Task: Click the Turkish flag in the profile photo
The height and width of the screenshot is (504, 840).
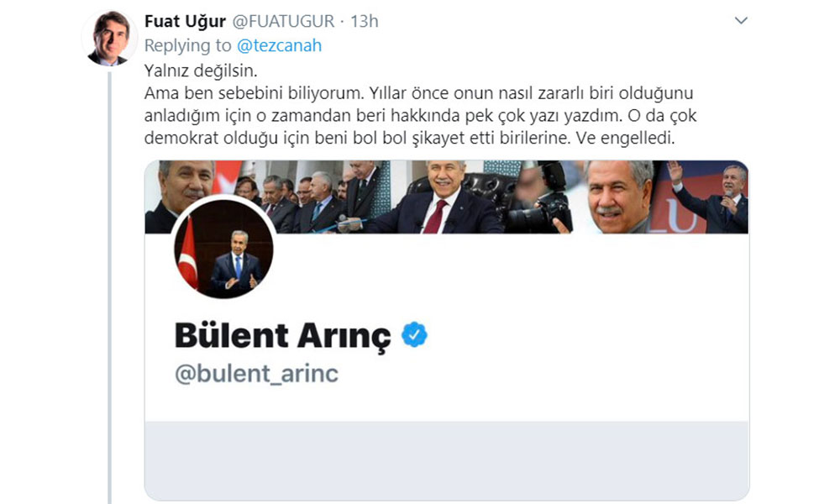Action: click(x=188, y=253)
